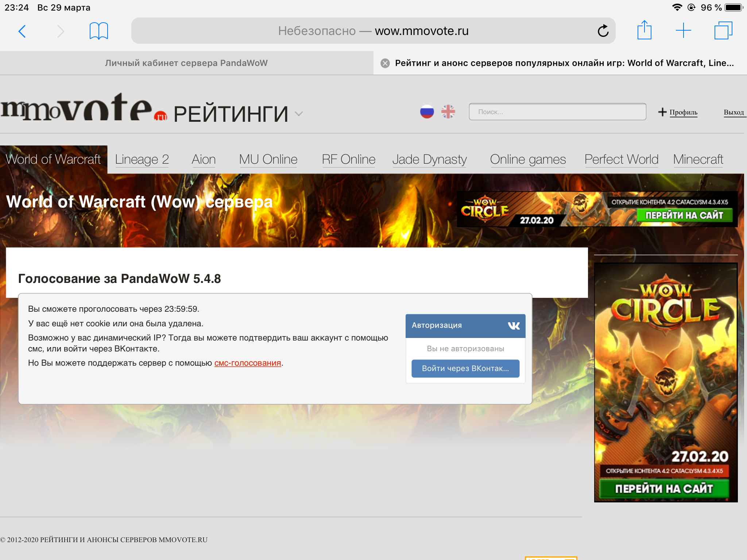
Task: Expand the РЕЙТИНГИ dropdown chevron
Action: tap(299, 114)
